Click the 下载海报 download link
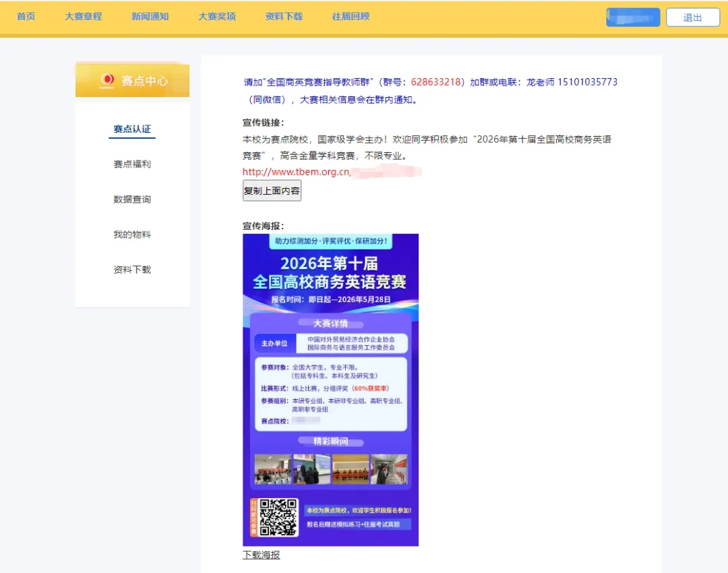This screenshot has height=573, width=728. (x=261, y=555)
